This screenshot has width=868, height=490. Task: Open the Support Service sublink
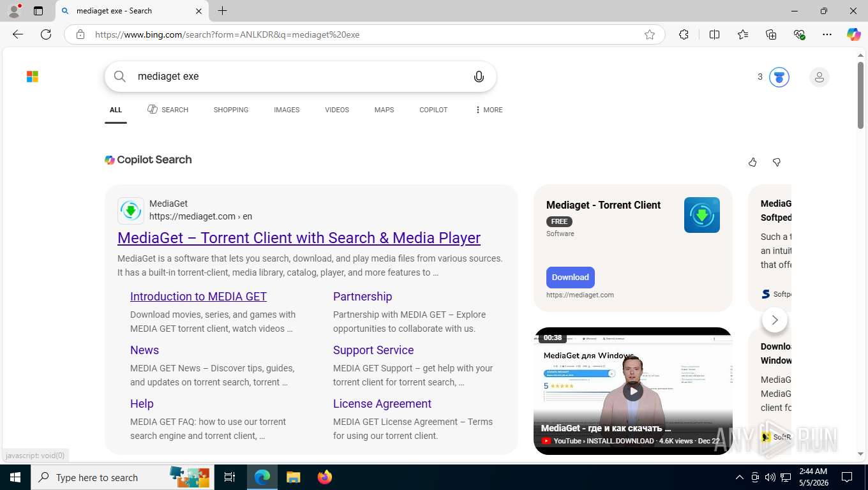click(x=373, y=350)
